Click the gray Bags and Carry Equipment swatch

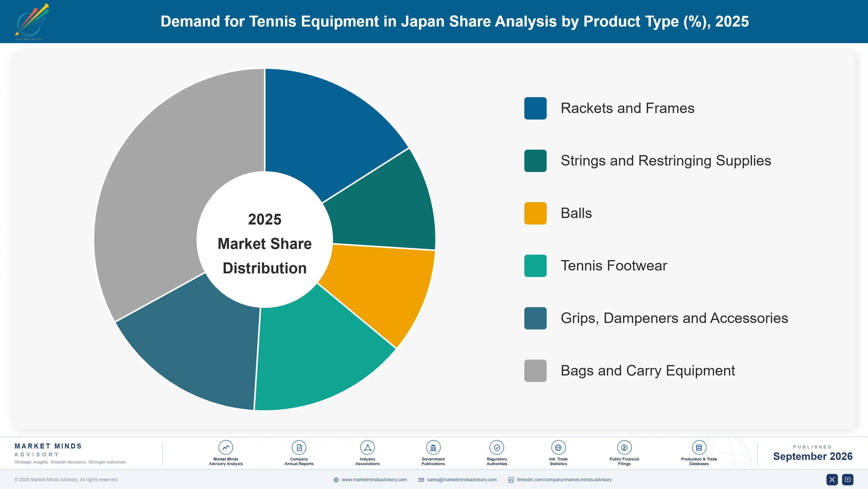tap(535, 371)
